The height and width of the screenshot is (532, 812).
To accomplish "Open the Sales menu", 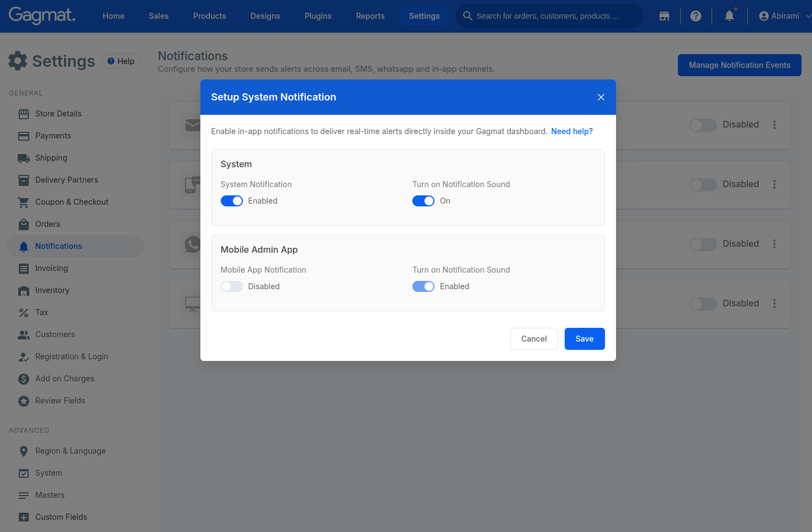I will pos(158,16).
